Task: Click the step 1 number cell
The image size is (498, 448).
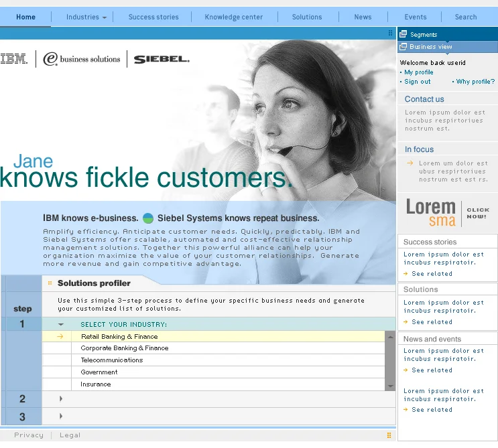Action: pyautogui.click(x=21, y=324)
